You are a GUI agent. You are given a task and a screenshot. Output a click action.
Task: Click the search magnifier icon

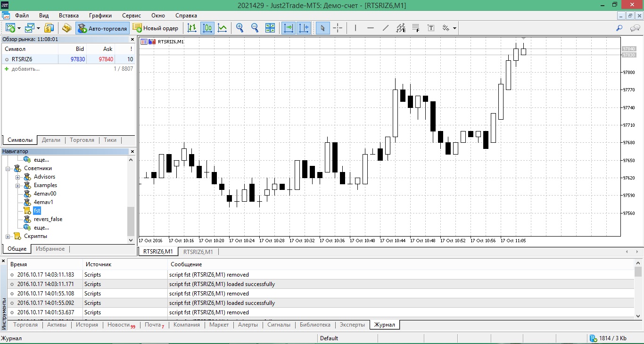(x=619, y=28)
